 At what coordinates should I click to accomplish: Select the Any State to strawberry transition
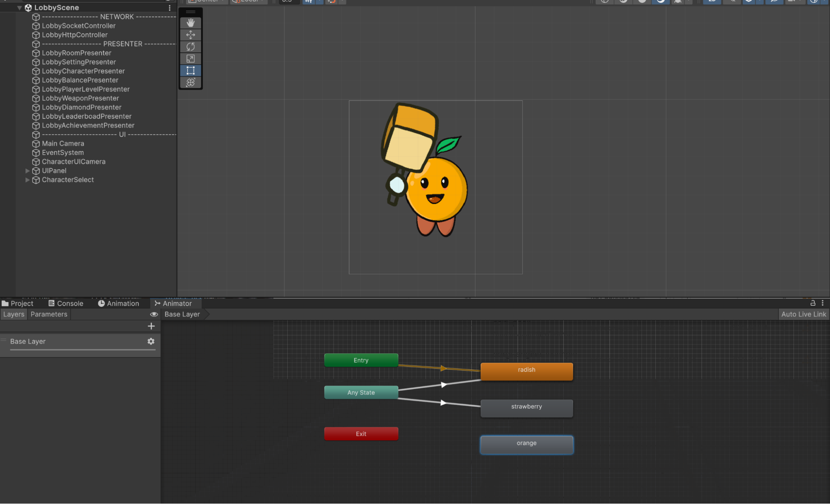[x=443, y=403]
